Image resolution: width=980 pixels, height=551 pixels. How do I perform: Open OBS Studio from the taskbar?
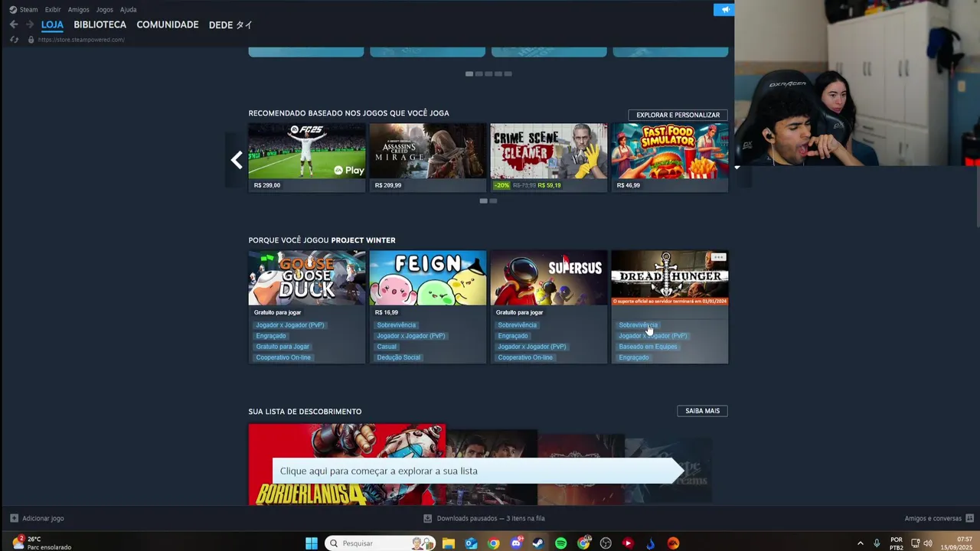click(x=606, y=543)
